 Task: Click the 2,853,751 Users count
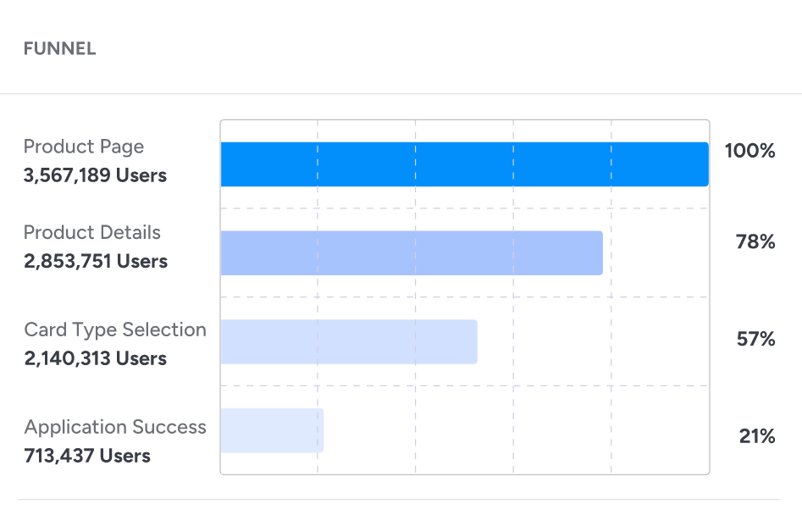pos(96,262)
